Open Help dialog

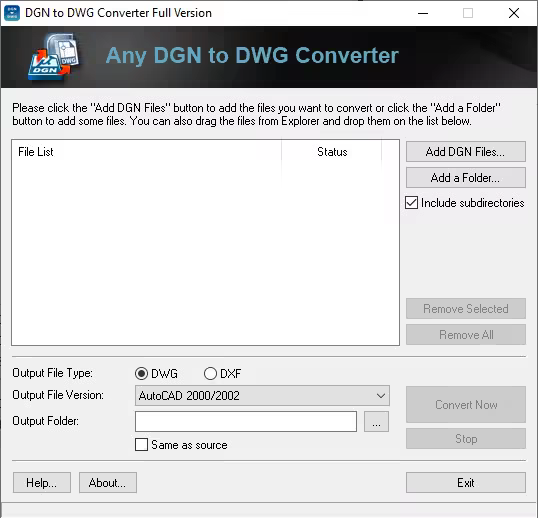pyautogui.click(x=42, y=483)
